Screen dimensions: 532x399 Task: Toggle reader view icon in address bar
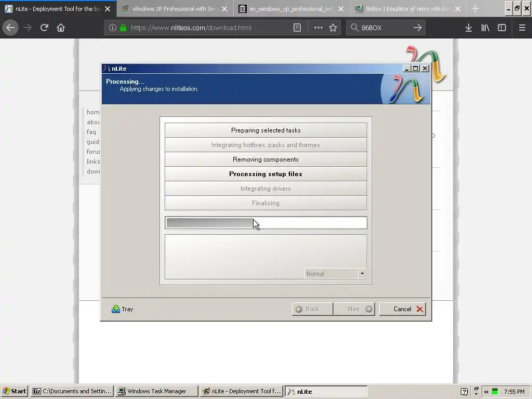[297, 28]
